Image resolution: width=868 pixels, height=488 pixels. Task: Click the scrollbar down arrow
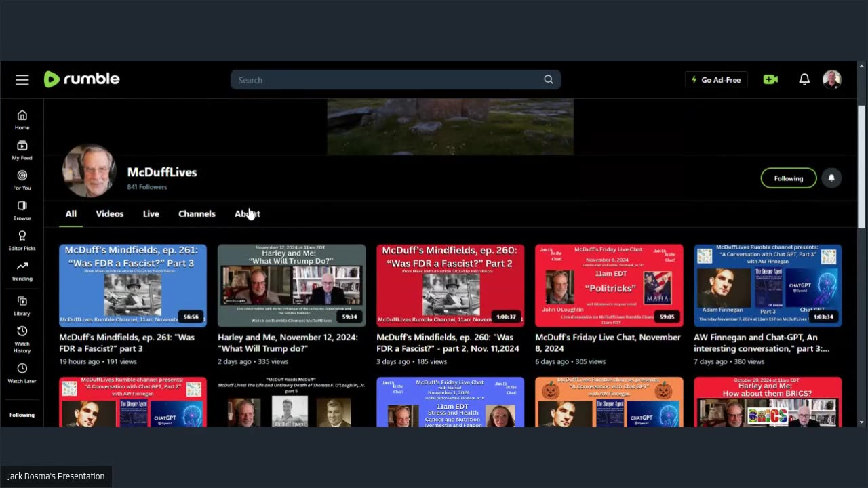pyautogui.click(x=861, y=422)
